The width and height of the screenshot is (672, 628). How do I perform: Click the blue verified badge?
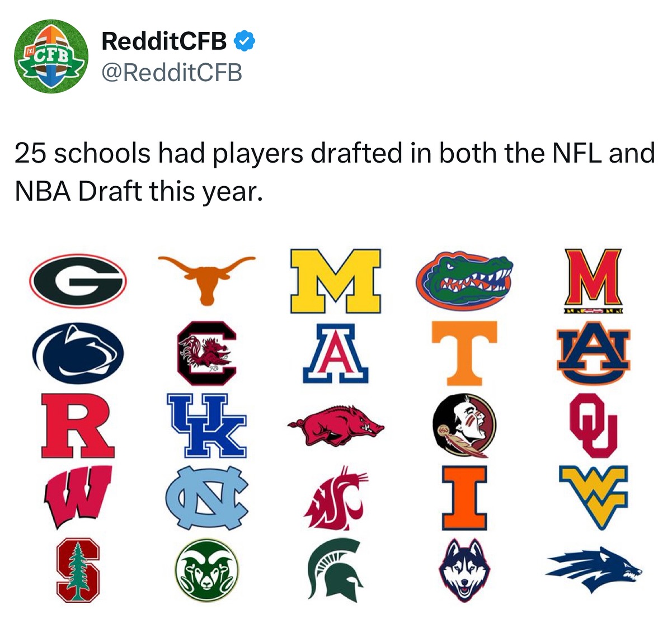coord(244,40)
